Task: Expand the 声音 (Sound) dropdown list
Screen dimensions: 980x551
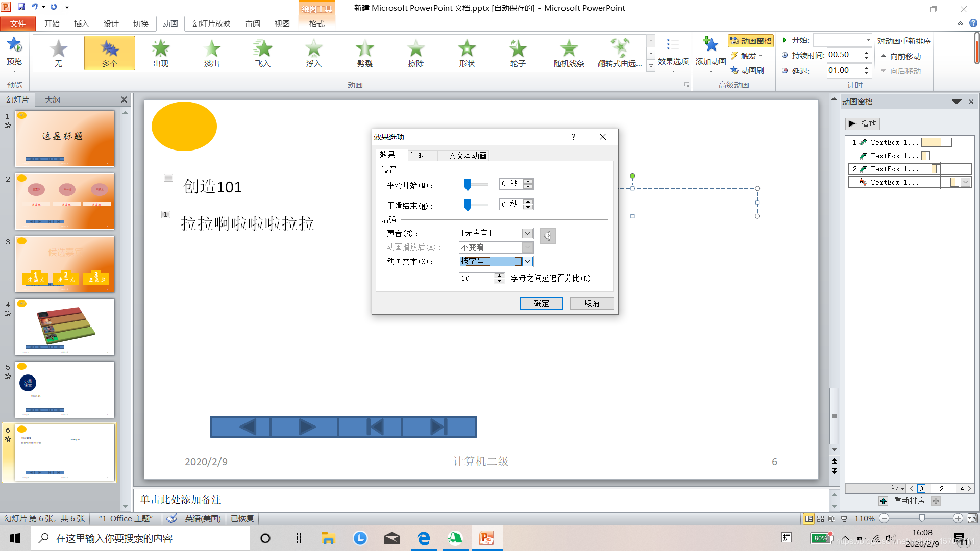Action: pyautogui.click(x=527, y=233)
